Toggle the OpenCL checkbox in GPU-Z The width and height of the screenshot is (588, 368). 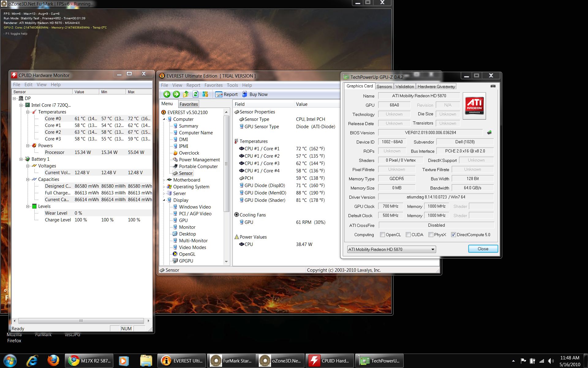[x=382, y=235]
